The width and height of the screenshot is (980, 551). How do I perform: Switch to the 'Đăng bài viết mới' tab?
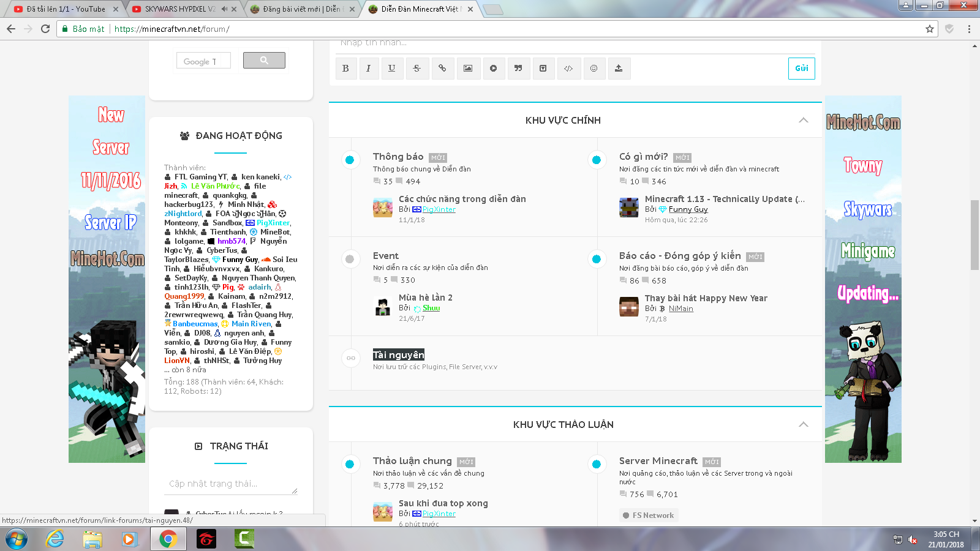tap(303, 9)
